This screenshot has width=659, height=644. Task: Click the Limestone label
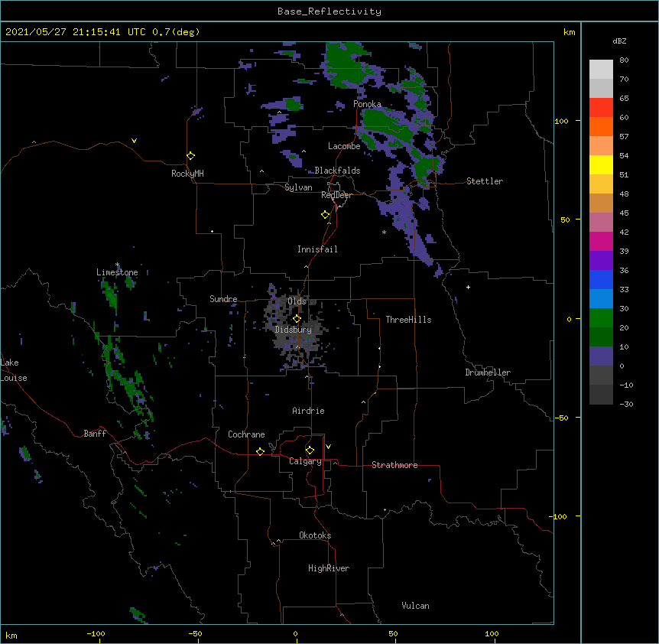[x=117, y=272]
